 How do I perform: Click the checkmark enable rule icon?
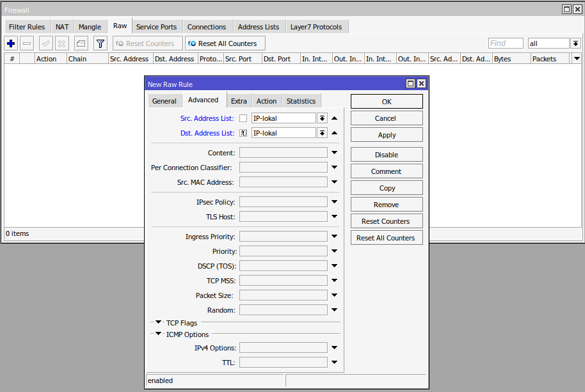pos(46,43)
